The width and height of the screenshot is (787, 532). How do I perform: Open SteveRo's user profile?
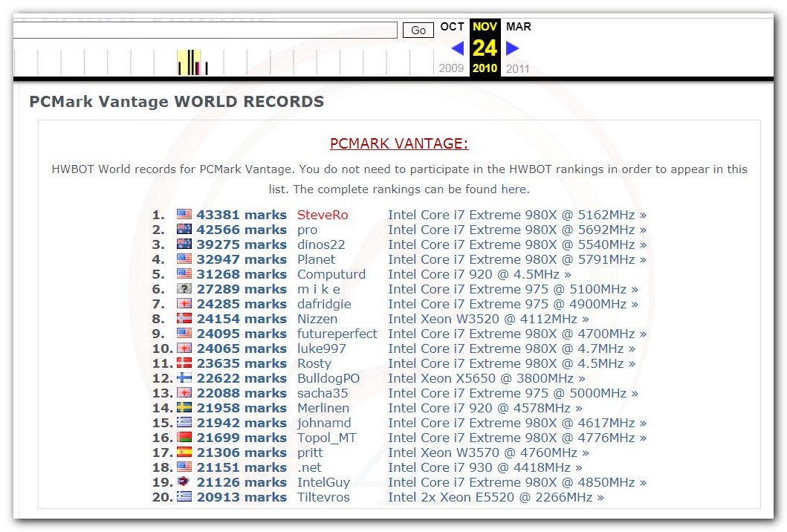point(323,215)
